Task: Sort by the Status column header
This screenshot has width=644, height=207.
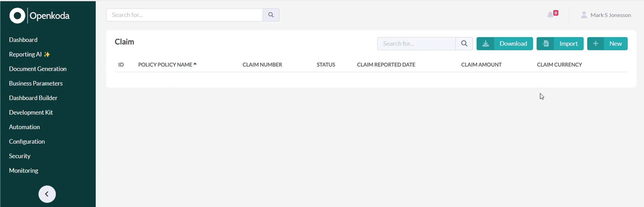Action: [x=326, y=65]
